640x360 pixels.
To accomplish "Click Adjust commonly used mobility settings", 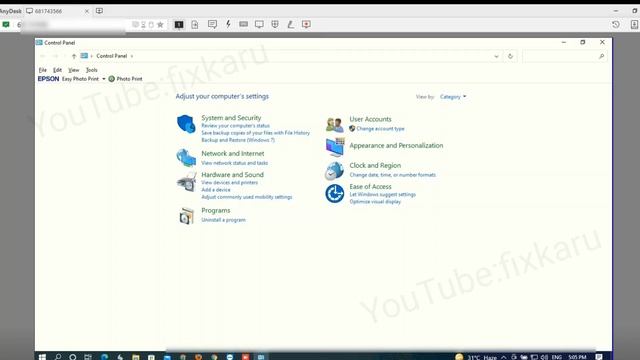I will coord(247,197).
